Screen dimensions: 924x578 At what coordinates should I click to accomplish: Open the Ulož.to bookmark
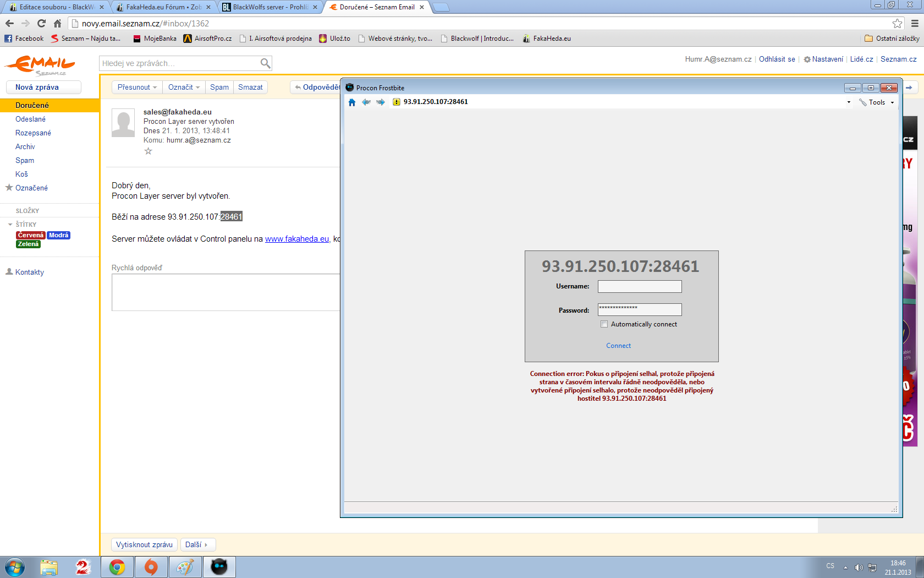coord(334,39)
